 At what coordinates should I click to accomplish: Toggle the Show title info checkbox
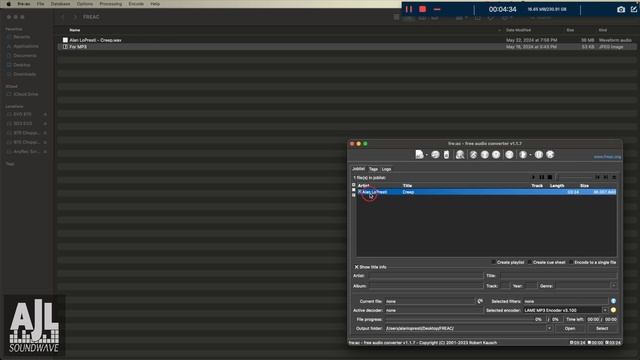[x=356, y=267]
